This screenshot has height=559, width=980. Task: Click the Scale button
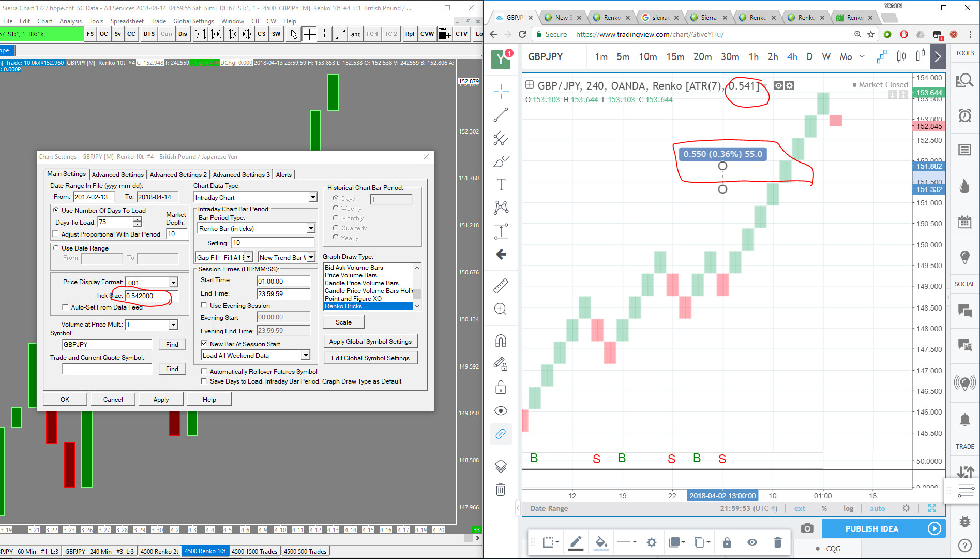click(343, 322)
